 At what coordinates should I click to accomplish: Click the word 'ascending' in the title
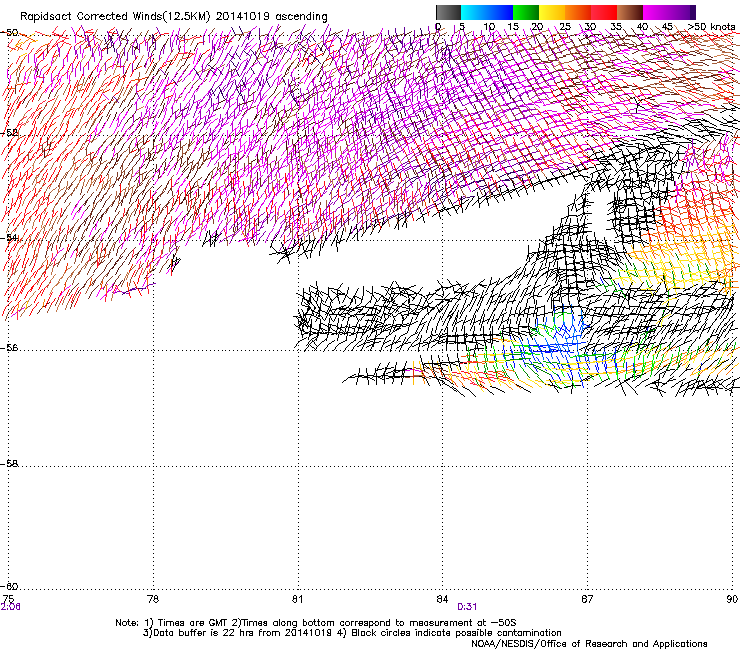click(302, 17)
